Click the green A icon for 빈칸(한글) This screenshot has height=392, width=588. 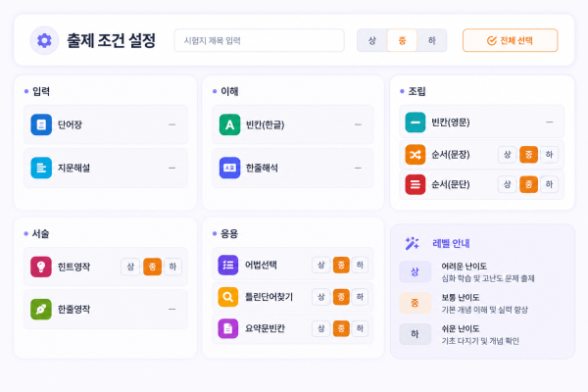(x=229, y=124)
